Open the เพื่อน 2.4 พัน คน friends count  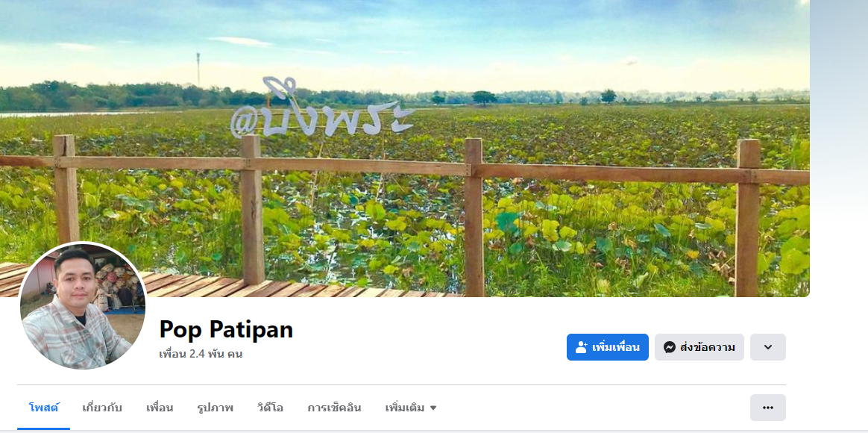(201, 354)
